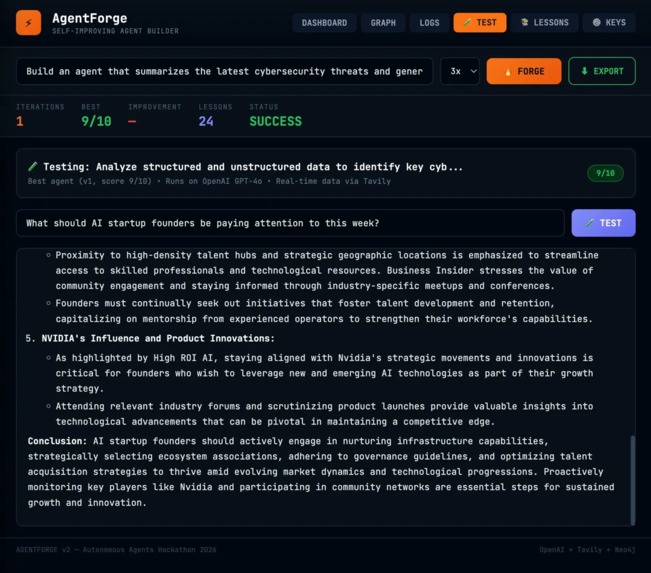Click the AgentForge lightning bolt logo
This screenshot has width=651, height=573.
pyautogui.click(x=28, y=23)
